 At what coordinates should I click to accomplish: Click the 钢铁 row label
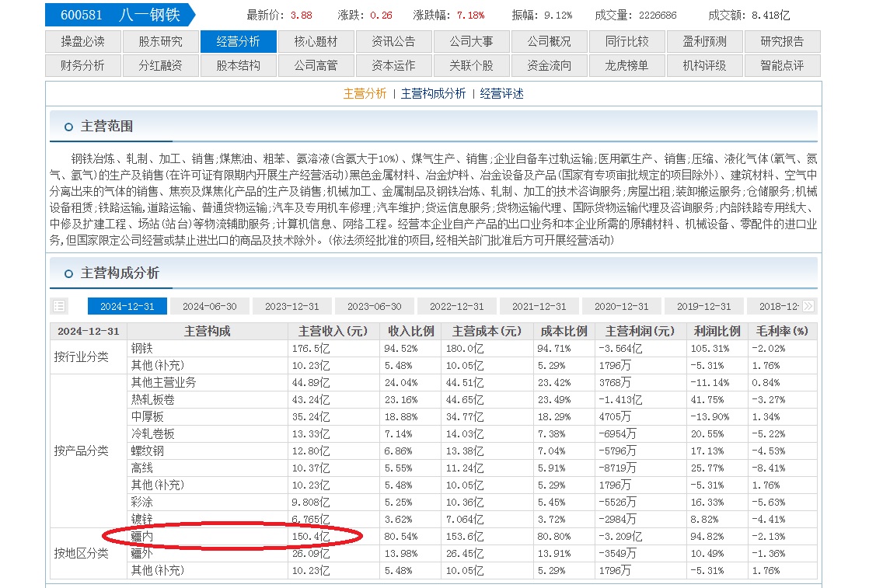pyautogui.click(x=142, y=348)
